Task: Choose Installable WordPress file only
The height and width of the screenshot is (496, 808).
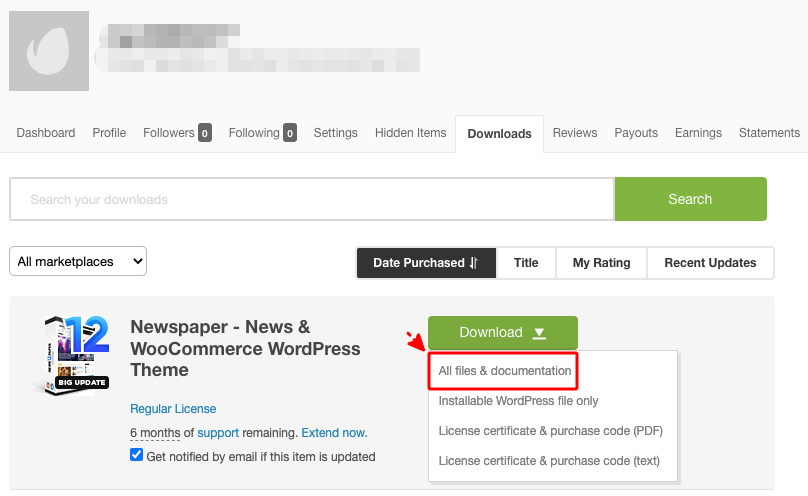Action: [x=518, y=401]
